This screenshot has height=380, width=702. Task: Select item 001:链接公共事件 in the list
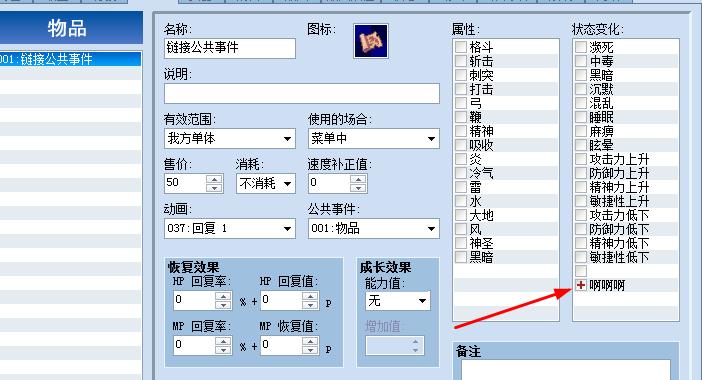70,59
